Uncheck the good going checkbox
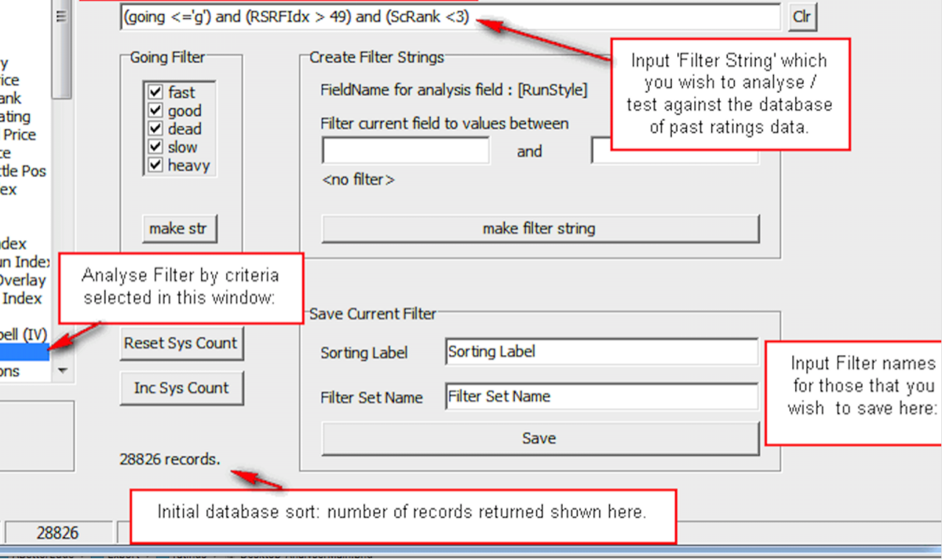Screen dimensions: 942x560 [x=154, y=111]
